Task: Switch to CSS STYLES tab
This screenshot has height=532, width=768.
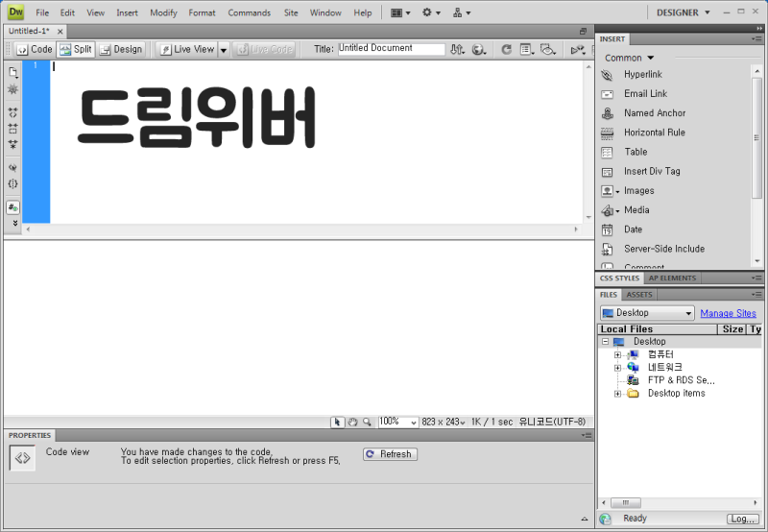Action: pos(619,278)
